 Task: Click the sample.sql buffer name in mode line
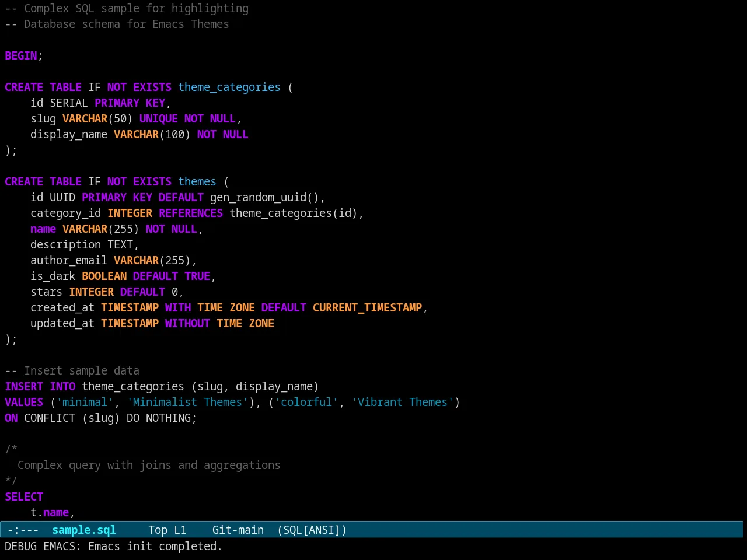pyautogui.click(x=84, y=530)
